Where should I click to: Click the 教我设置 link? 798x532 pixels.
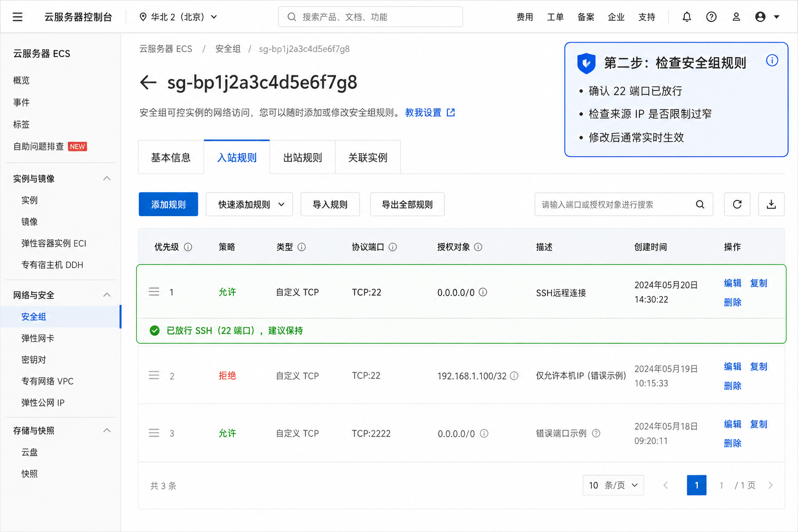pyautogui.click(x=423, y=113)
